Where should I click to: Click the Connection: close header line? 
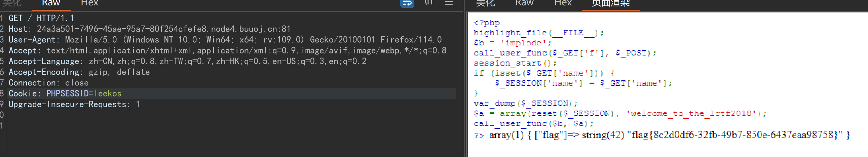pyautogui.click(x=48, y=83)
